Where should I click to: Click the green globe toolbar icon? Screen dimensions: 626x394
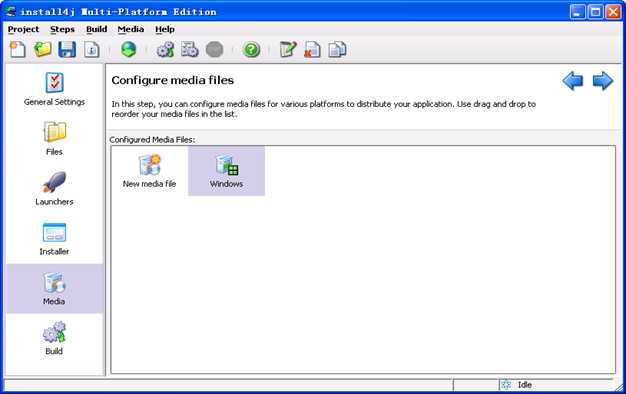tap(129, 50)
